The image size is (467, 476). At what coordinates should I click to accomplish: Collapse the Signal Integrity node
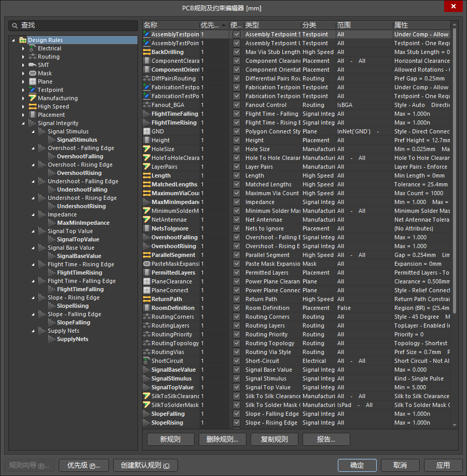click(x=23, y=123)
